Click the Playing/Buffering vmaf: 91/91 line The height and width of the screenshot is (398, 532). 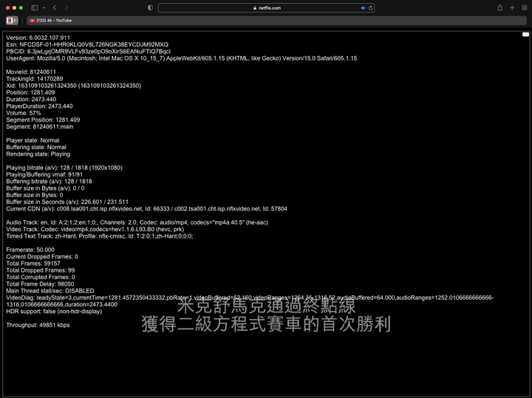click(x=44, y=174)
